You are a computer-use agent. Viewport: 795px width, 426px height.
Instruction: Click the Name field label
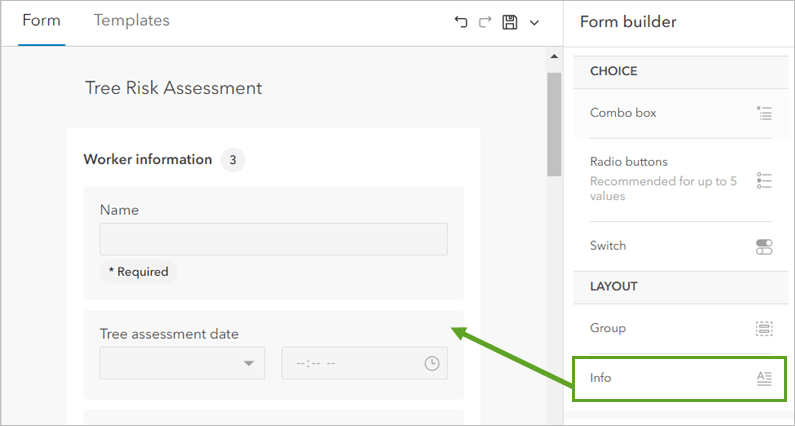pos(119,210)
